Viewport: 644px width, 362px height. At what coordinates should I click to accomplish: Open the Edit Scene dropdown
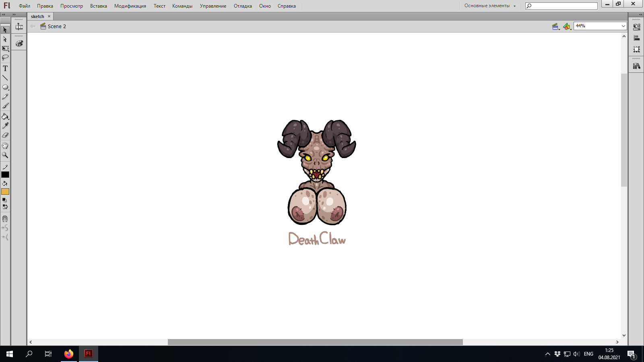tap(556, 27)
